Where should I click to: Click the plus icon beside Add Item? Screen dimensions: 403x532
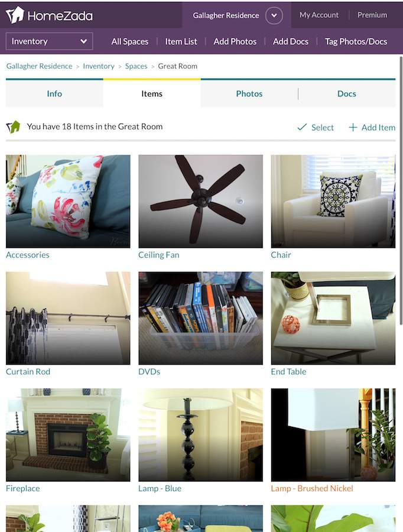point(353,127)
